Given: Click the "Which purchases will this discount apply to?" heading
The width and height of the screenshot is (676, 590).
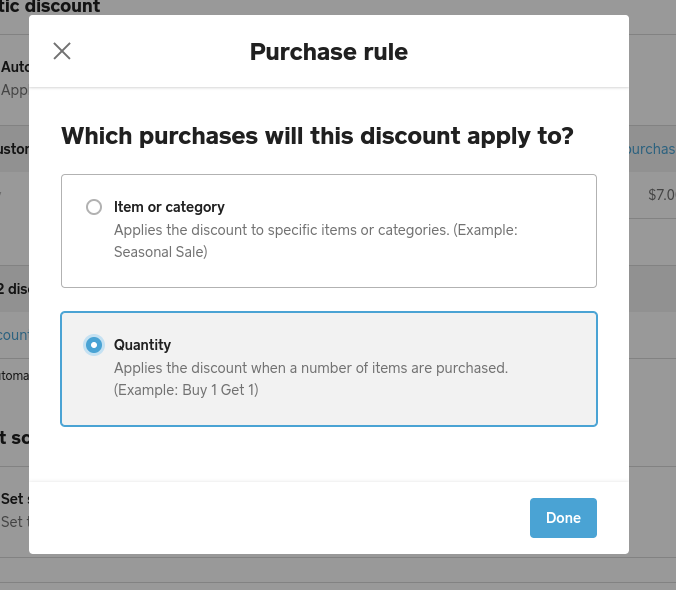Looking at the screenshot, I should [317, 136].
